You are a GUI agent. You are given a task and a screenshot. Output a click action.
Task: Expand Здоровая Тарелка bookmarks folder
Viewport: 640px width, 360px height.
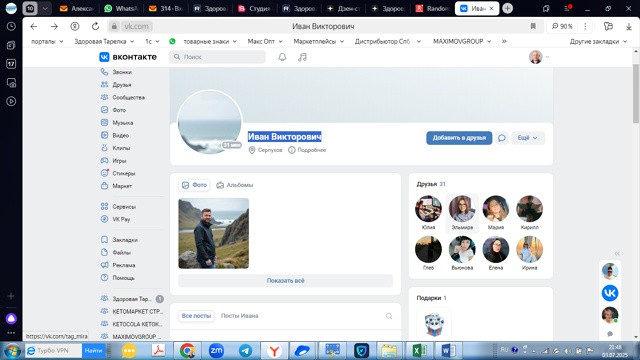104,41
